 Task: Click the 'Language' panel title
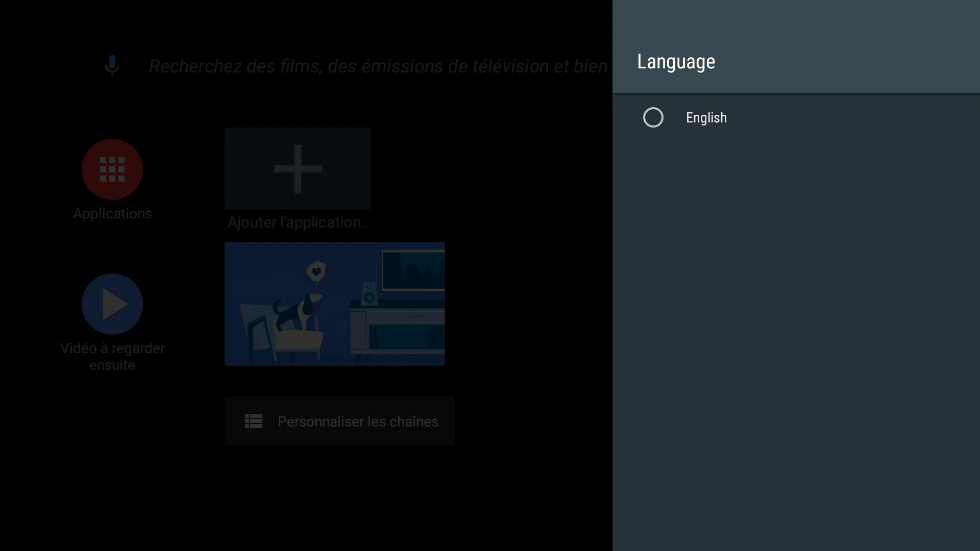[676, 62]
